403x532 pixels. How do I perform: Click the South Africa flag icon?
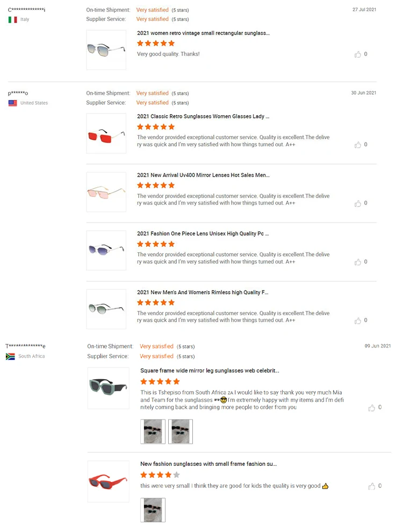click(x=10, y=357)
